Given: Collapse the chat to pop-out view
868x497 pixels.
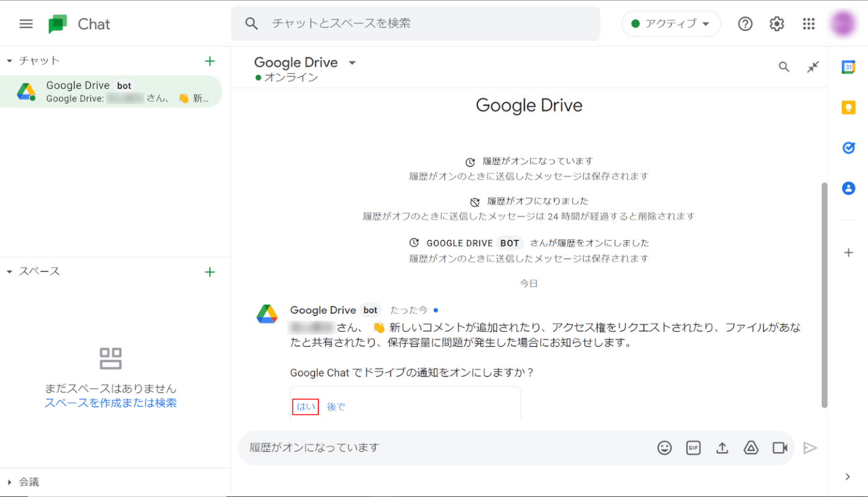Looking at the screenshot, I should (813, 67).
